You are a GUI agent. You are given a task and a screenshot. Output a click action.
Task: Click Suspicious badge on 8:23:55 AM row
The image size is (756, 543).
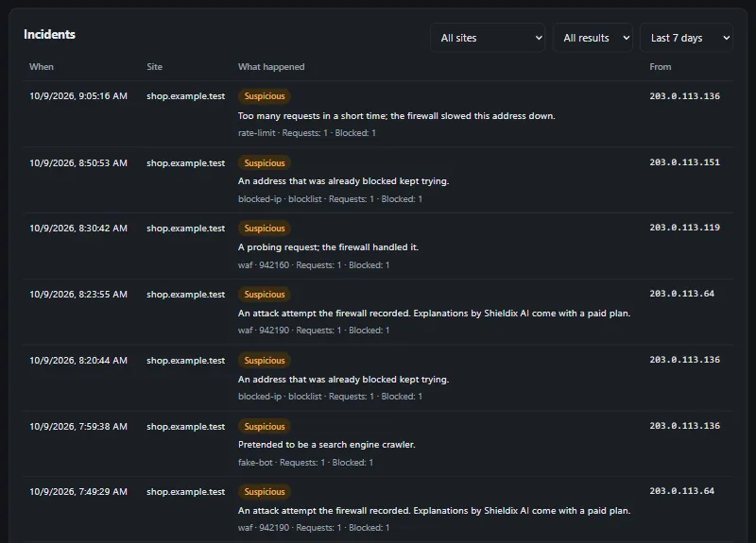[265, 294]
